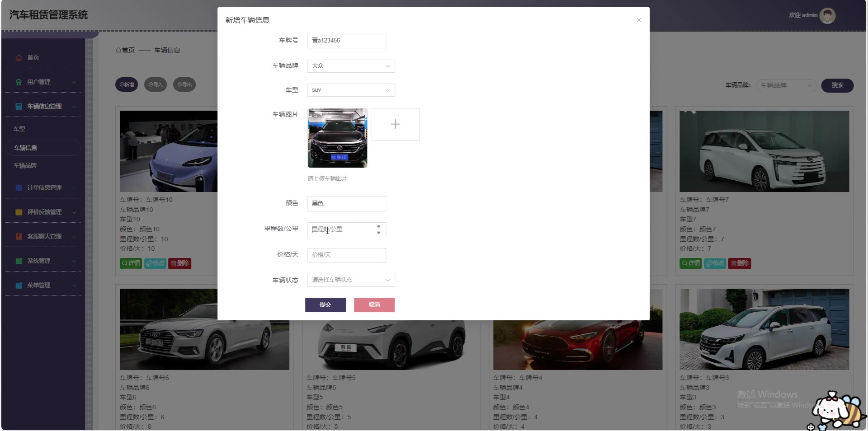Click the plus icon to upload image

click(395, 124)
